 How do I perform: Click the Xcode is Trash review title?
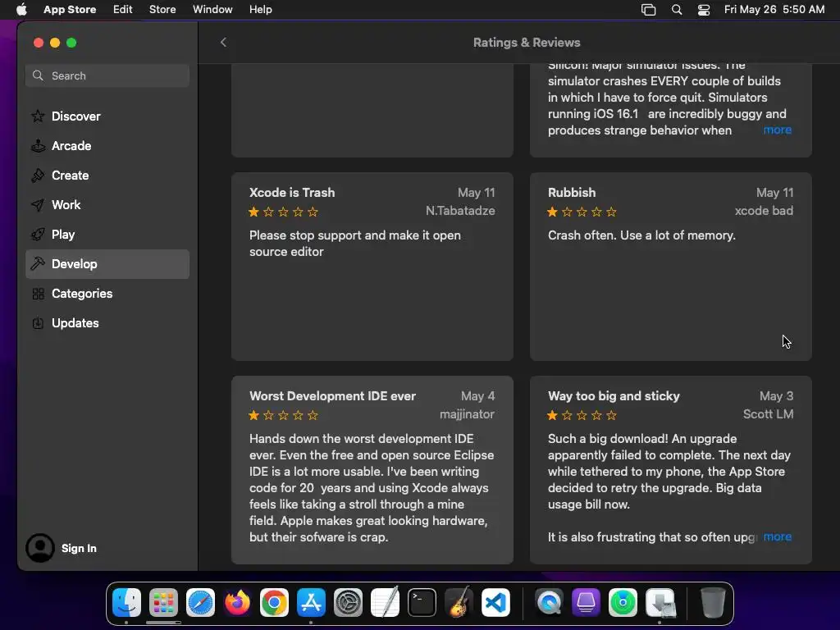tap(292, 192)
